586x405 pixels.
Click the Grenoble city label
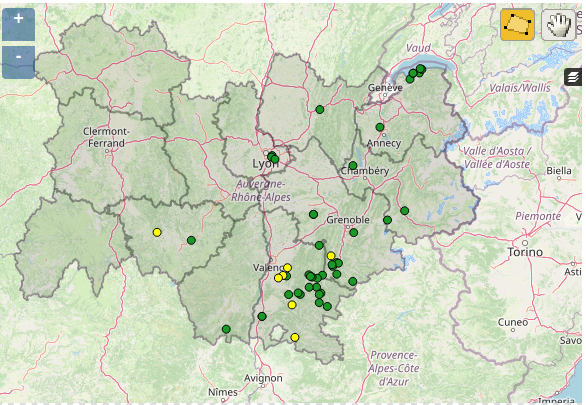pyautogui.click(x=348, y=220)
